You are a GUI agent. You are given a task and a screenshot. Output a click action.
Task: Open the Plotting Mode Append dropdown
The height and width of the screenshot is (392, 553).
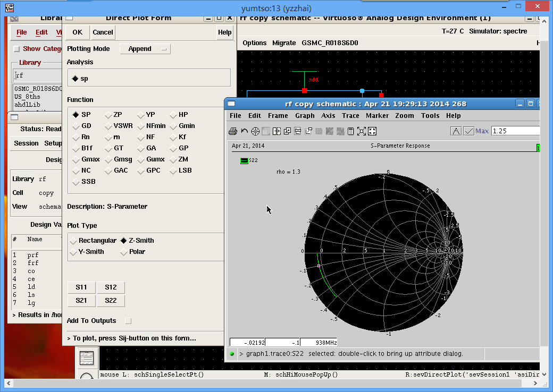coord(145,49)
